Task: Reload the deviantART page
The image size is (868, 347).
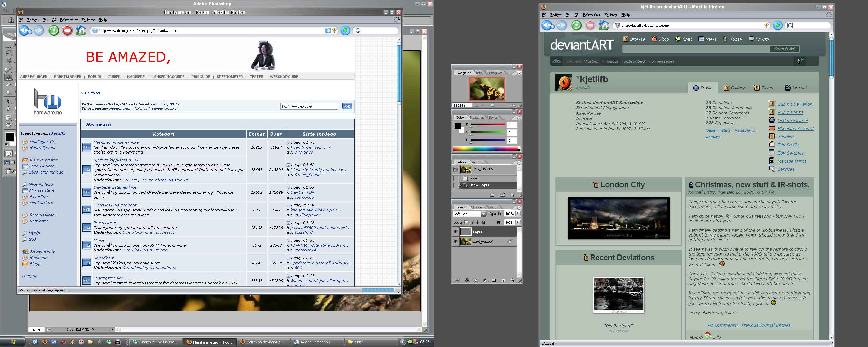Action: pyautogui.click(x=576, y=25)
